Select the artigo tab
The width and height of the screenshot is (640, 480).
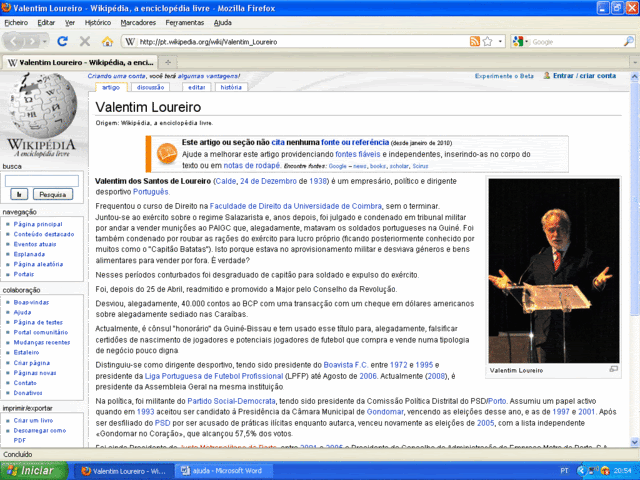(x=111, y=87)
